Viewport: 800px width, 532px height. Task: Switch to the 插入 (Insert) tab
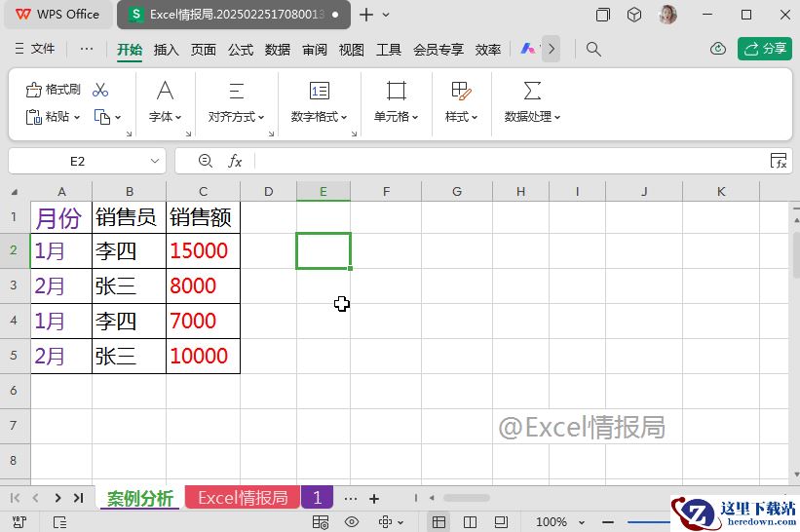(167, 50)
